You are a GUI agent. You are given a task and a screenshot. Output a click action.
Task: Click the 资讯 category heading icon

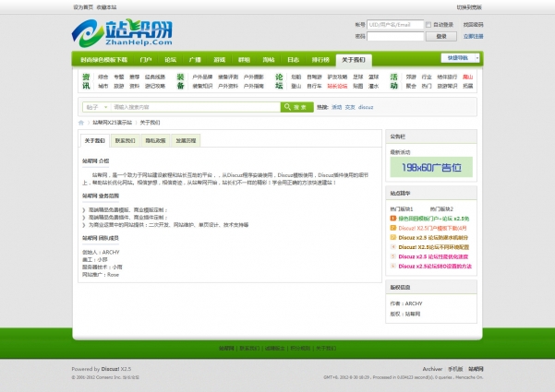coord(86,81)
